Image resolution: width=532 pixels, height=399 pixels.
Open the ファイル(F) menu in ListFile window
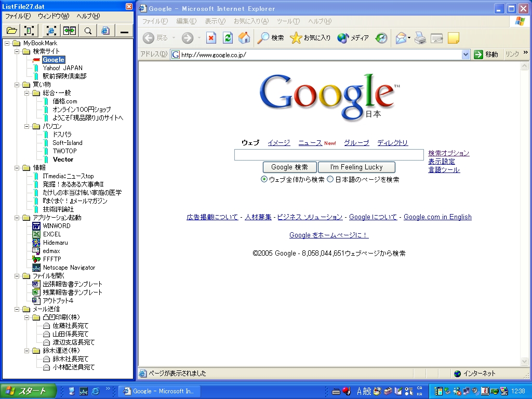point(18,16)
